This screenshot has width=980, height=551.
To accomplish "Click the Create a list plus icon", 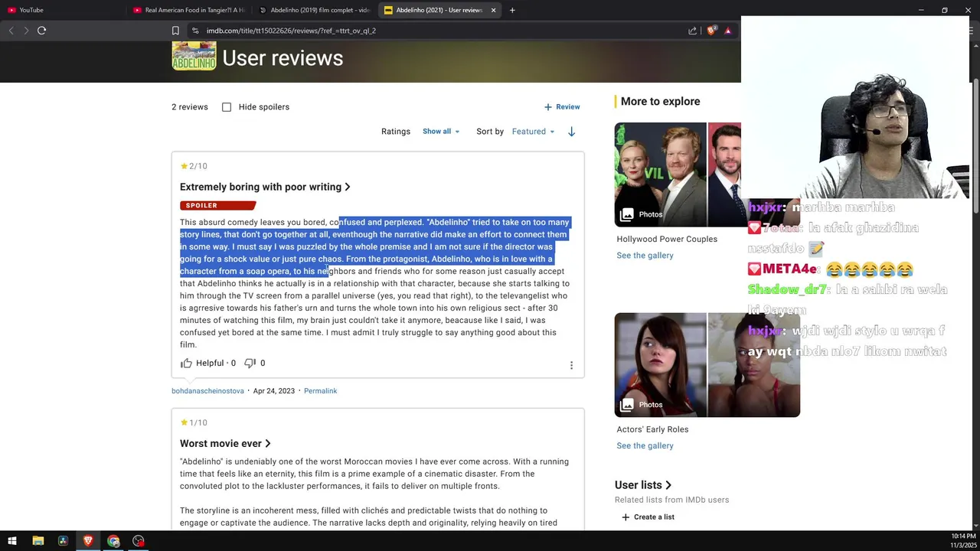I will pyautogui.click(x=626, y=517).
